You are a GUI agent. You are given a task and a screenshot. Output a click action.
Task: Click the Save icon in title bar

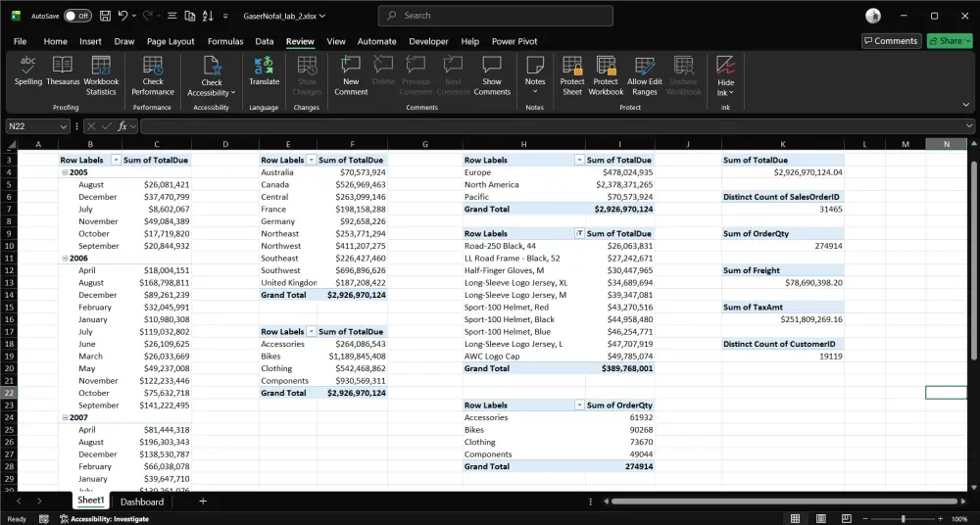point(105,16)
